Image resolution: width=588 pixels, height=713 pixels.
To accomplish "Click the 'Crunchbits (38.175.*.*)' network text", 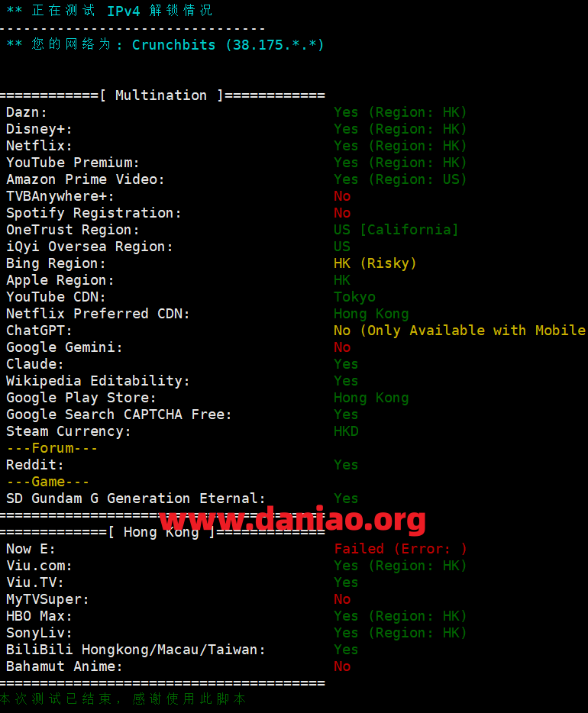I will (228, 45).
